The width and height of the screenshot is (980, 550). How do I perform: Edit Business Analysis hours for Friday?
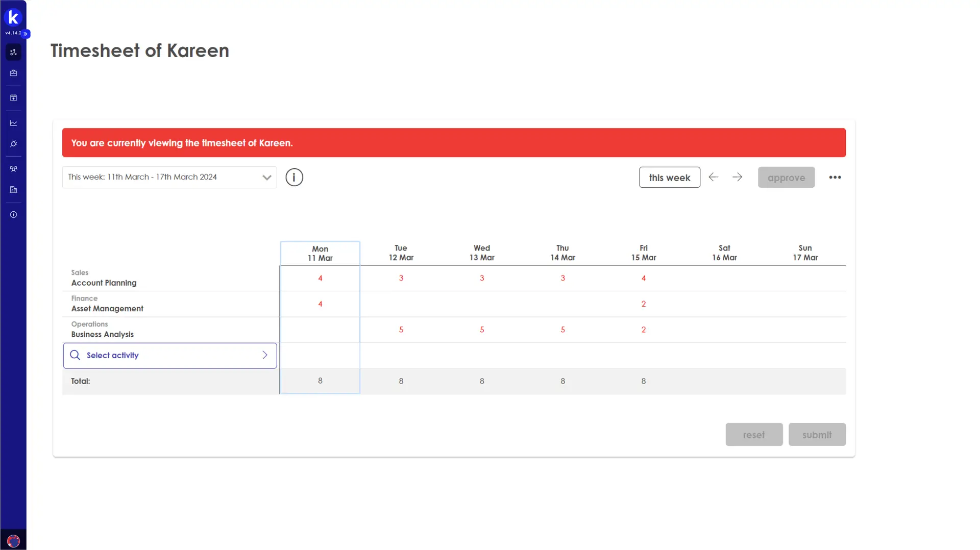pyautogui.click(x=643, y=330)
